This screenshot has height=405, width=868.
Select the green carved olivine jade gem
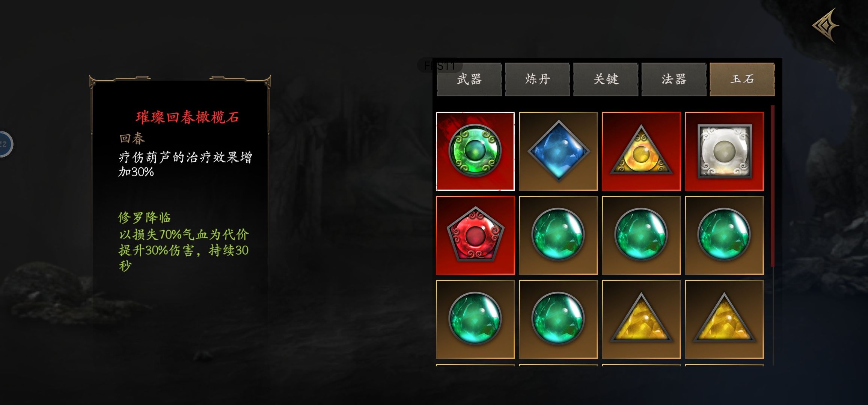tap(475, 151)
